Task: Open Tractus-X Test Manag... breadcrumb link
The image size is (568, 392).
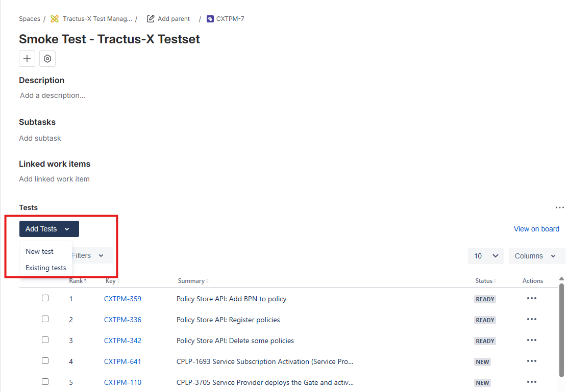Action: pyautogui.click(x=97, y=19)
